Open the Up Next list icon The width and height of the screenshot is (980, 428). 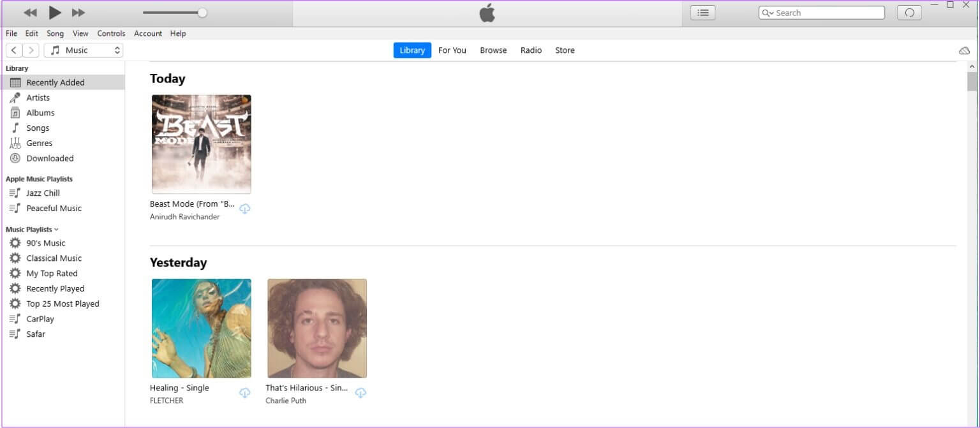click(x=703, y=13)
